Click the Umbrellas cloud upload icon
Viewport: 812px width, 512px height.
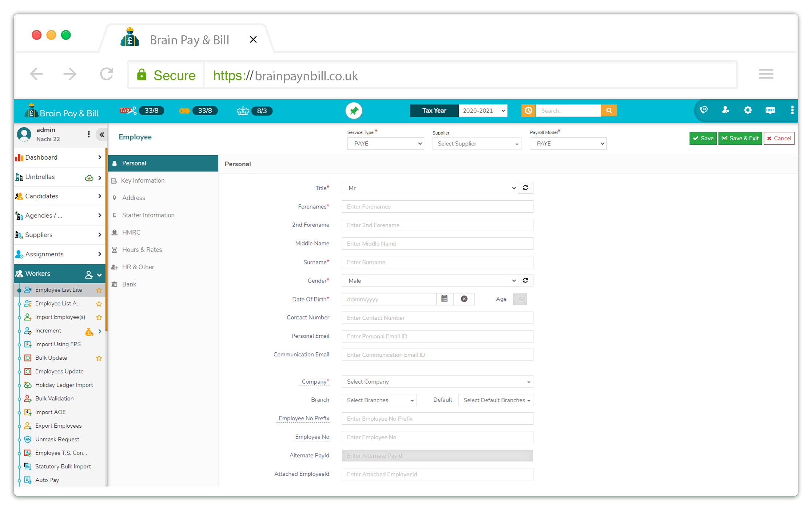click(89, 178)
